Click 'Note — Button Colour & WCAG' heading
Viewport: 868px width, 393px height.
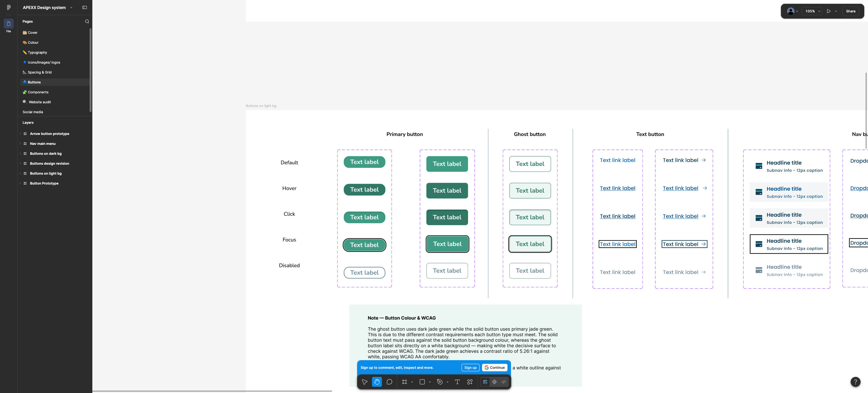pos(401,318)
